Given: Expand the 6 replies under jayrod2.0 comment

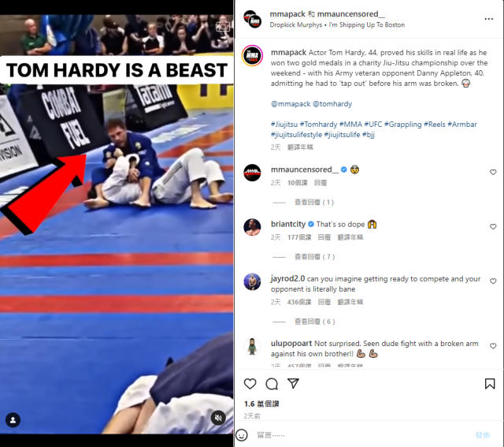Looking at the screenshot, I should [315, 322].
